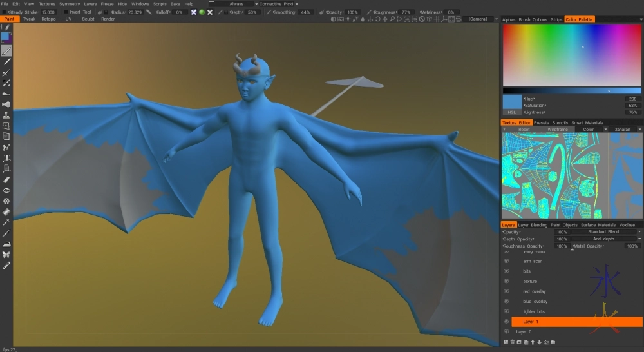
Task: Enable the Invert Tool checkbox
Action: click(66, 12)
